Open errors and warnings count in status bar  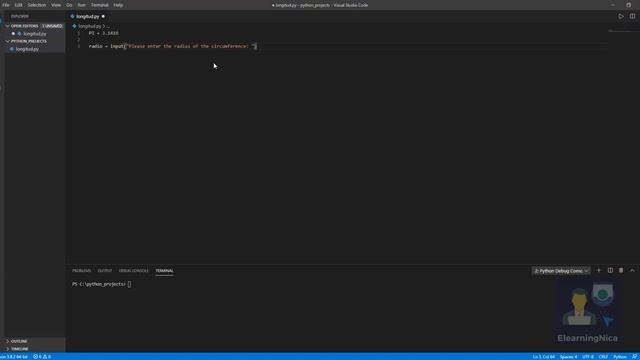[x=42, y=357]
